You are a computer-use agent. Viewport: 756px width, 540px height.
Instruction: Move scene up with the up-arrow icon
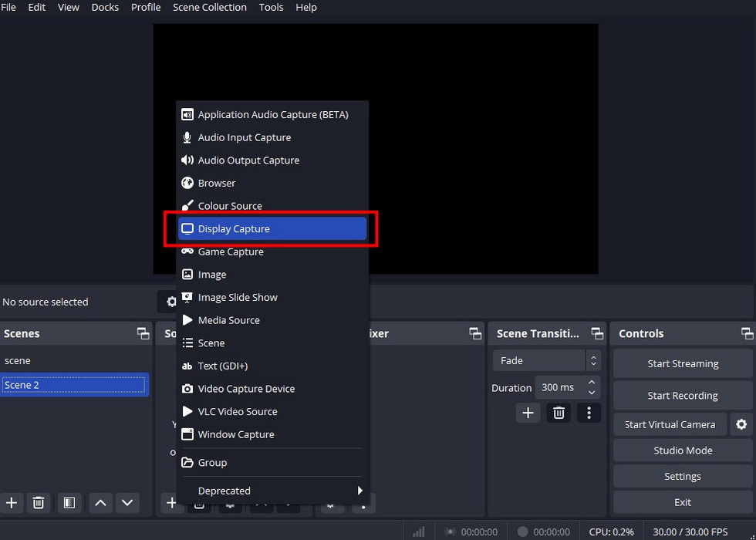tap(100, 503)
